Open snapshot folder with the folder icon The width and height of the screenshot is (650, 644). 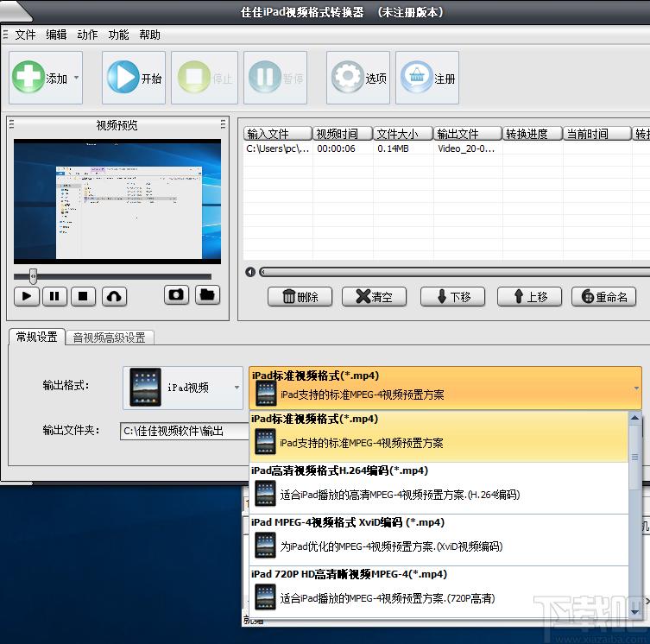tap(207, 295)
